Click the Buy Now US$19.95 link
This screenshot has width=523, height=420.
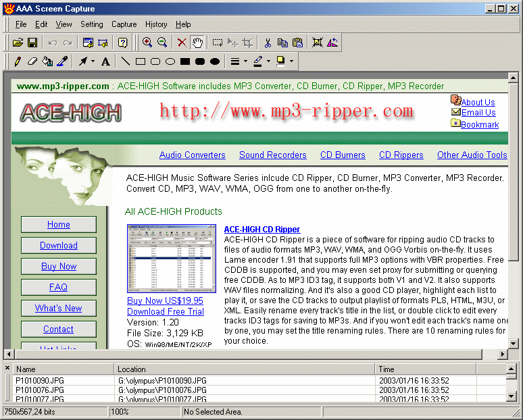click(165, 300)
